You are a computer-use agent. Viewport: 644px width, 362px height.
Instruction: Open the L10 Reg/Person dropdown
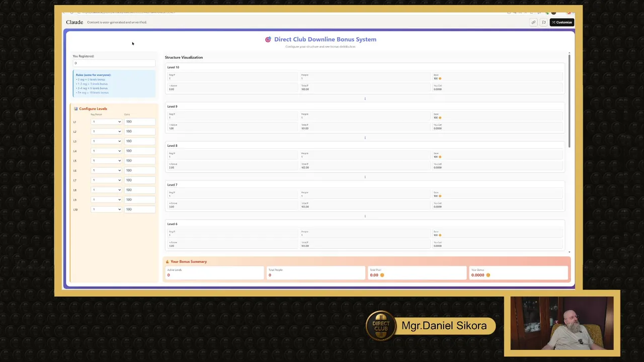(106, 209)
